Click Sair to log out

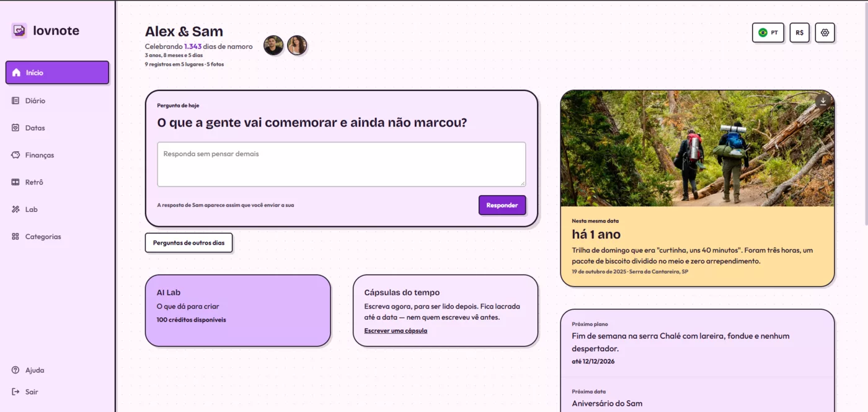57,392
